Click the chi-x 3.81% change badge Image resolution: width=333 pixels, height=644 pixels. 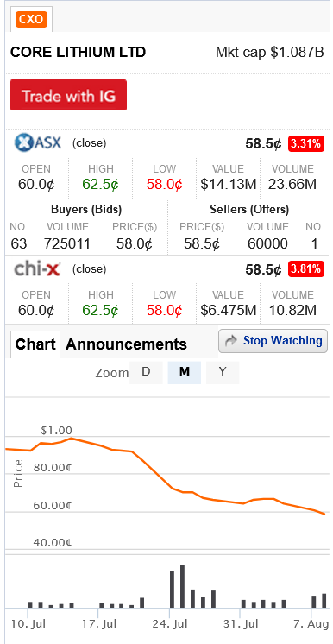tap(306, 269)
